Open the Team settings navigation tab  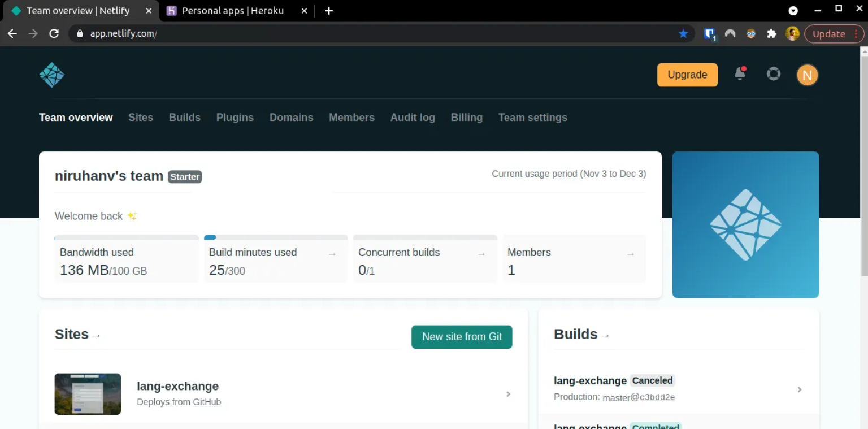pos(533,118)
